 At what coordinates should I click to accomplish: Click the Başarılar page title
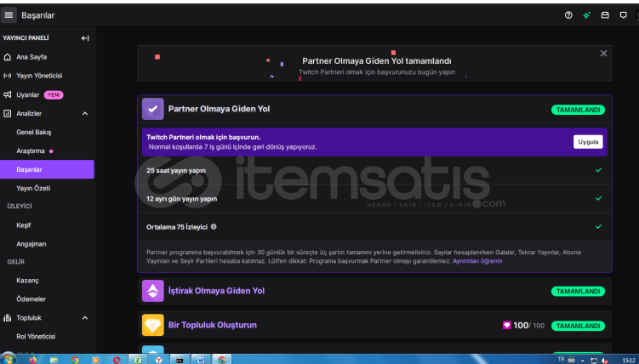pyautogui.click(x=38, y=15)
